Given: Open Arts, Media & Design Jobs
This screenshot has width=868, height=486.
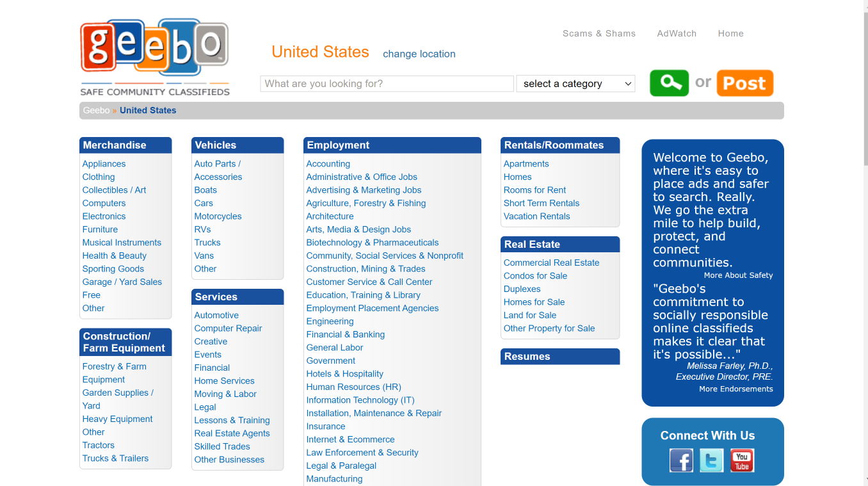Looking at the screenshot, I should coord(358,229).
